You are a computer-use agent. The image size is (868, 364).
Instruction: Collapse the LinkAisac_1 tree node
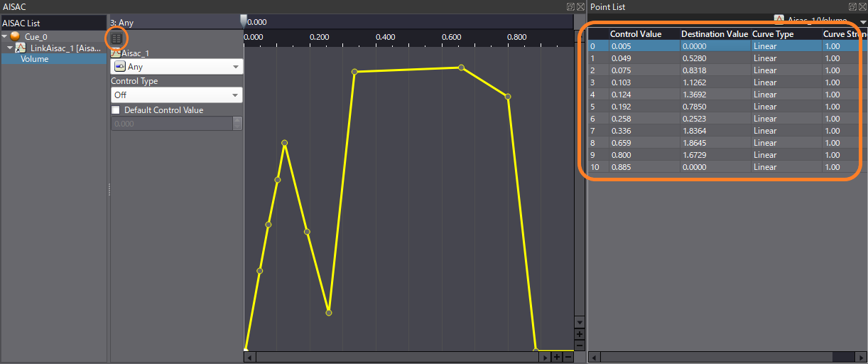[x=10, y=48]
